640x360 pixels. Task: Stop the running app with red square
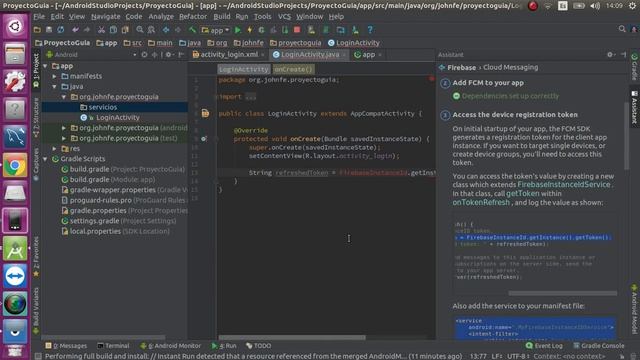point(297,30)
